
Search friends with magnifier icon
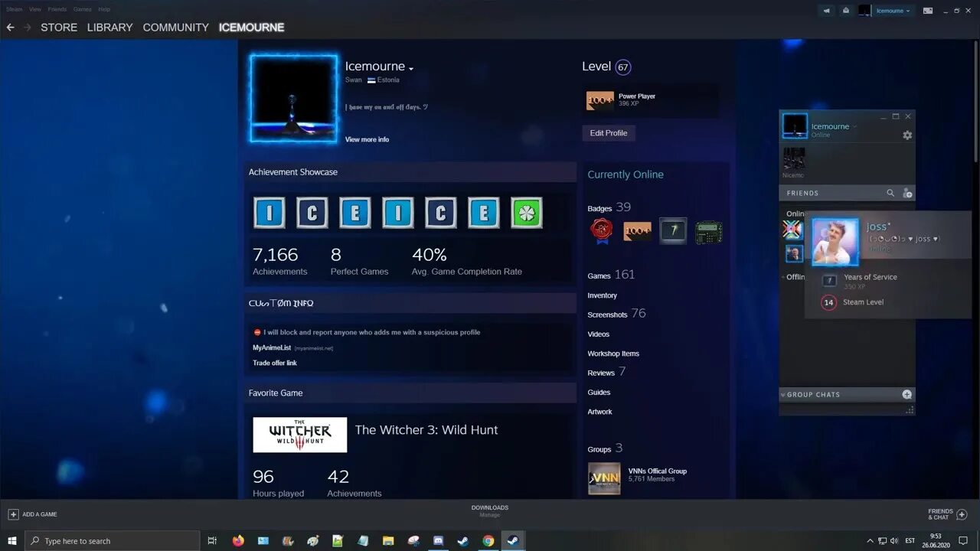(890, 193)
